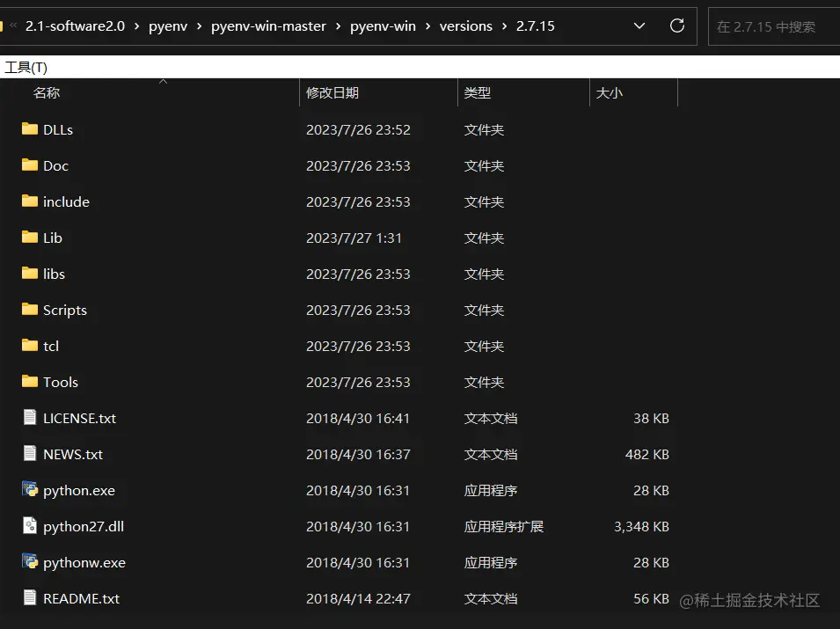The height and width of the screenshot is (629, 840).
Task: Open the 工具(T) menu
Action: pyautogui.click(x=26, y=68)
